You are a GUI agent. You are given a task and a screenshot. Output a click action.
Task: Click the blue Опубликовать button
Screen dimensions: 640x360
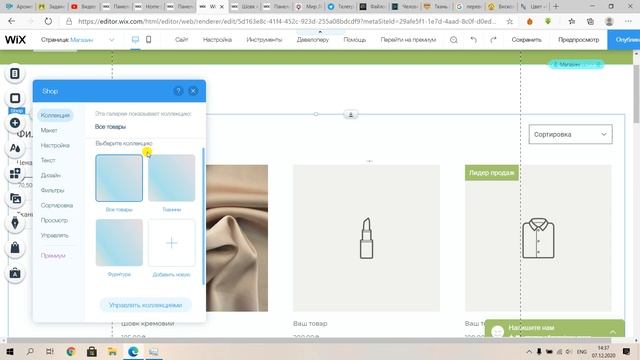[x=624, y=40]
